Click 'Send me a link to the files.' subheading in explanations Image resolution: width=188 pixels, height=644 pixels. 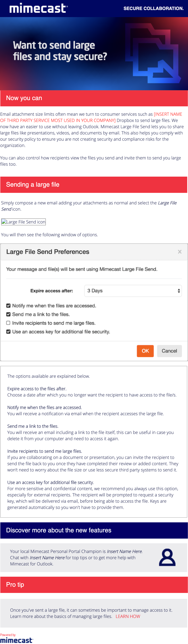[x=33, y=426]
